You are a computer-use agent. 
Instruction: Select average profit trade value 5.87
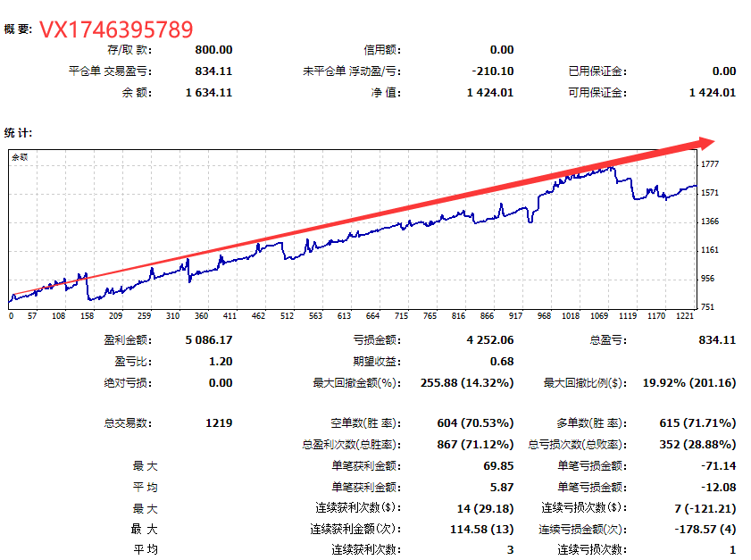pyautogui.click(x=502, y=487)
